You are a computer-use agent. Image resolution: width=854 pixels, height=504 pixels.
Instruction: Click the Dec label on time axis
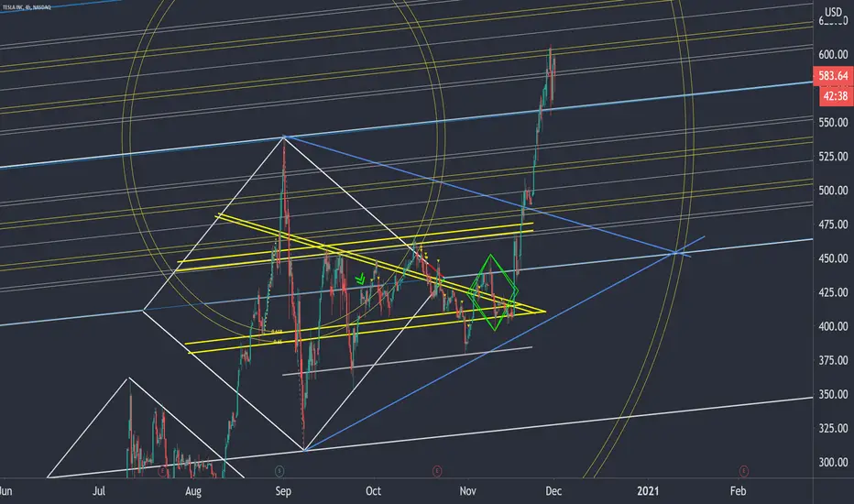(x=553, y=491)
